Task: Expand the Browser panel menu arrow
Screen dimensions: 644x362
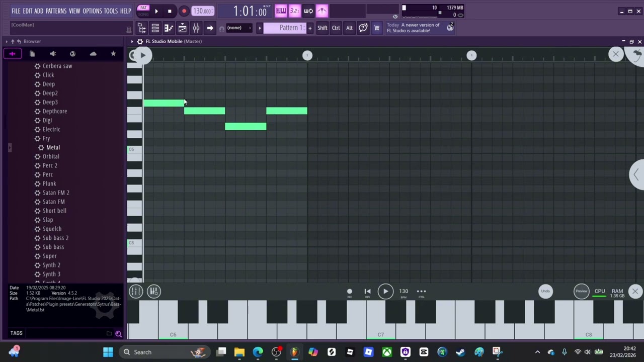Action: (x=7, y=41)
